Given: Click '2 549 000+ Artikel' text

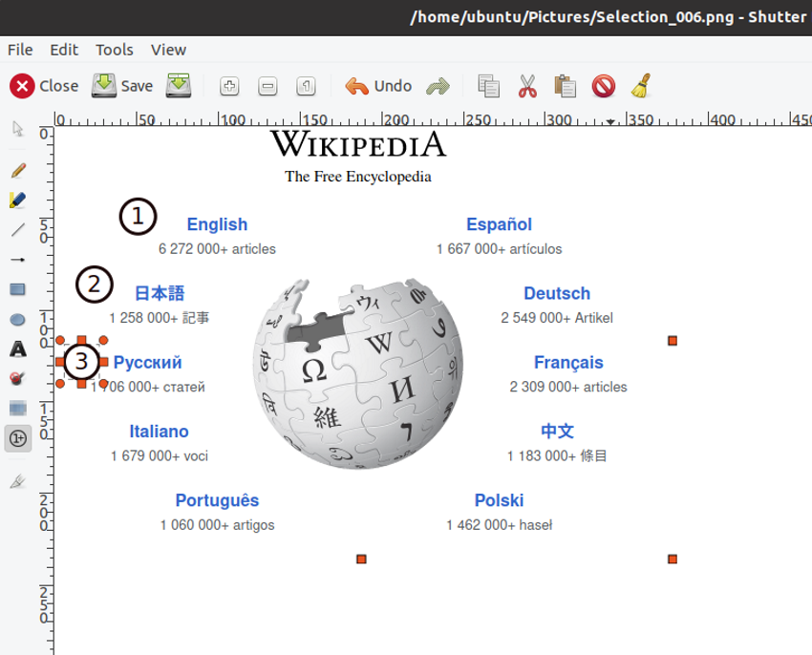Looking at the screenshot, I should [x=557, y=318].
